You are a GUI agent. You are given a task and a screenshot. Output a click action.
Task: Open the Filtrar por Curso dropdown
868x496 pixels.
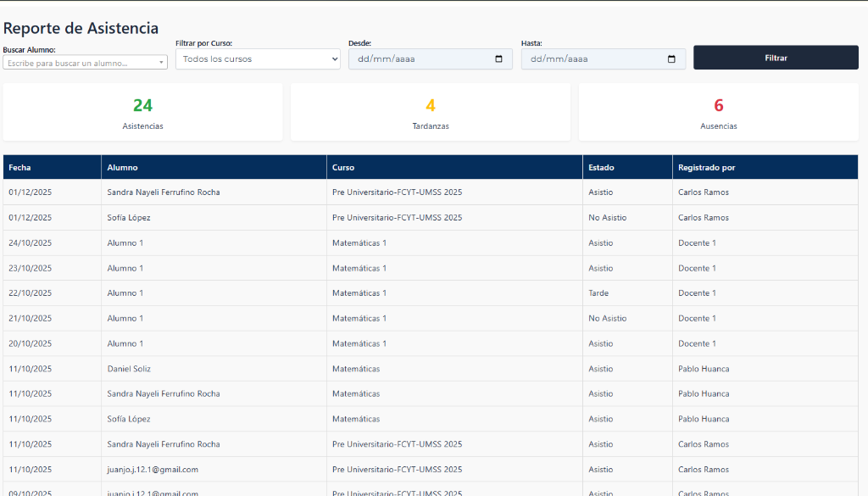258,59
